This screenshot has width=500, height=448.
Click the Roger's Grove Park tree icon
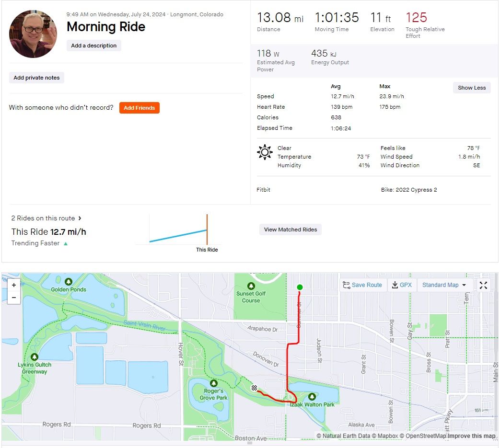click(x=214, y=384)
